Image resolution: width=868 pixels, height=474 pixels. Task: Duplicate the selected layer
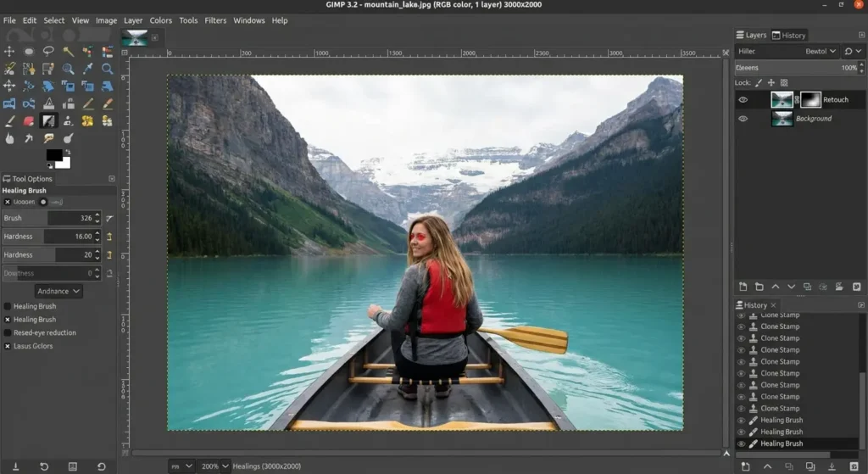coord(807,287)
